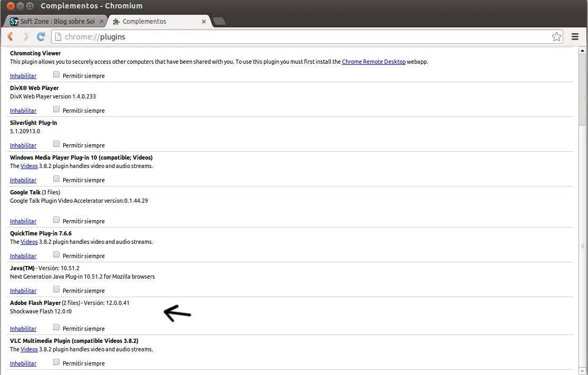Click the Adobe Flash Player heading

(35, 303)
